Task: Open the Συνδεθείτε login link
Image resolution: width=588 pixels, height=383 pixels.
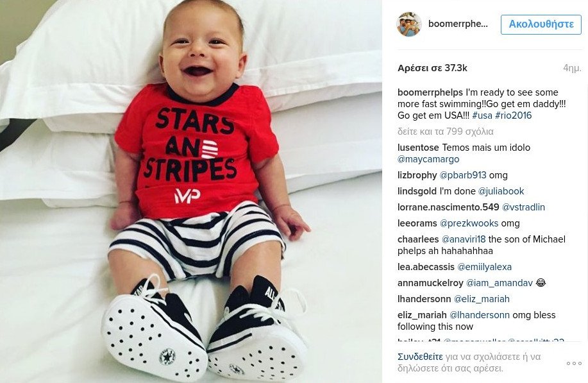Action: (420, 356)
